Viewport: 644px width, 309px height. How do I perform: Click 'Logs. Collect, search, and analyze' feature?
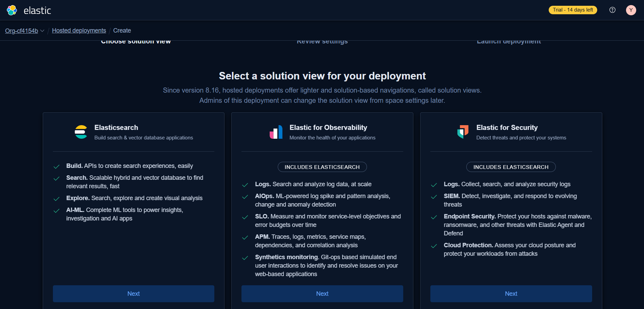507,184
